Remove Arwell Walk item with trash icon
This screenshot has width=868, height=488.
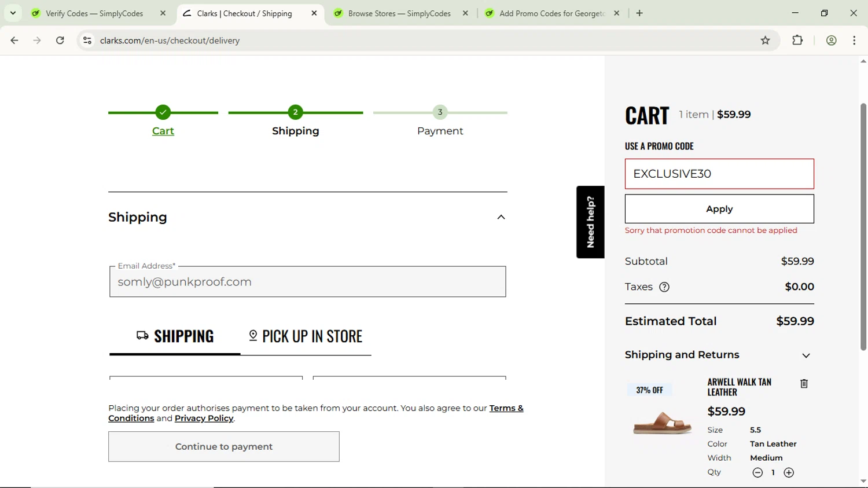[804, 384]
